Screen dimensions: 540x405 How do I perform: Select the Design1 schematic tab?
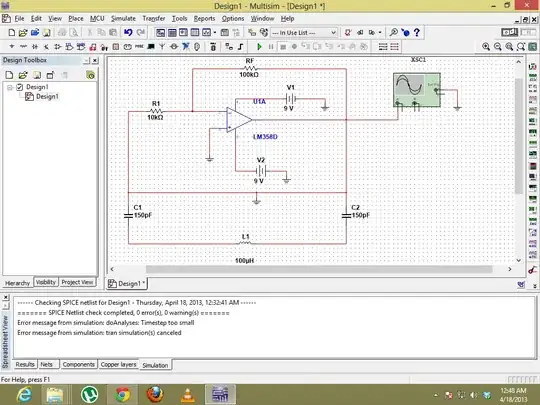127,283
